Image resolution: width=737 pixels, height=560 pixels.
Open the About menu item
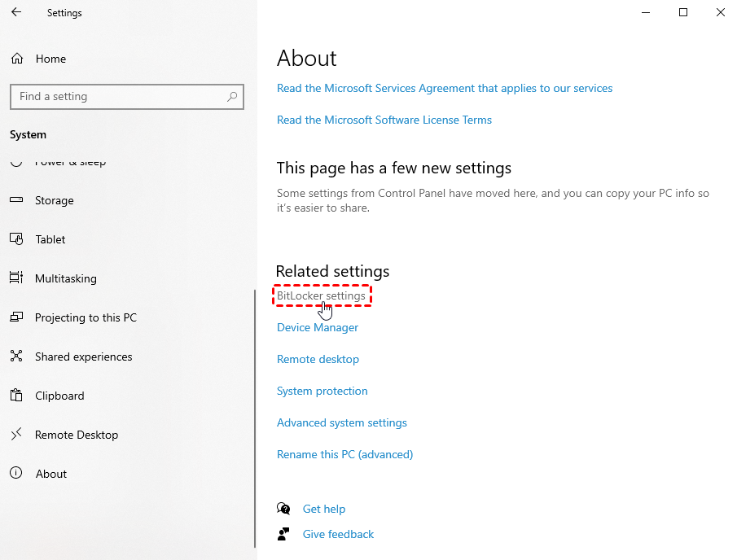[x=51, y=474]
